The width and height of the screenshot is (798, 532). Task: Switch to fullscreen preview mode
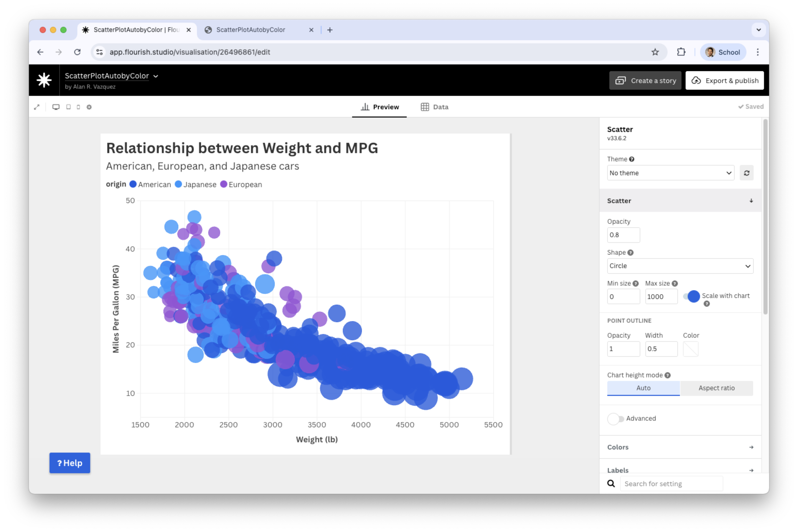click(37, 107)
